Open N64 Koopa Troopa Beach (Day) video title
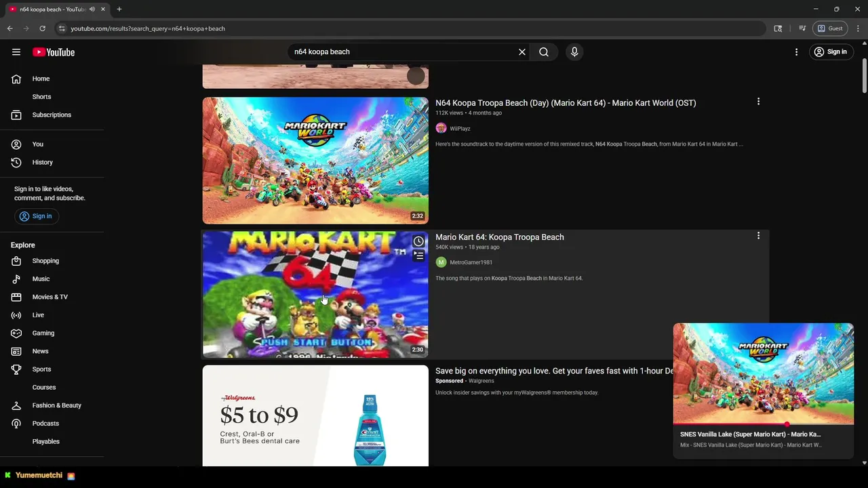This screenshot has width=868, height=488. click(566, 103)
